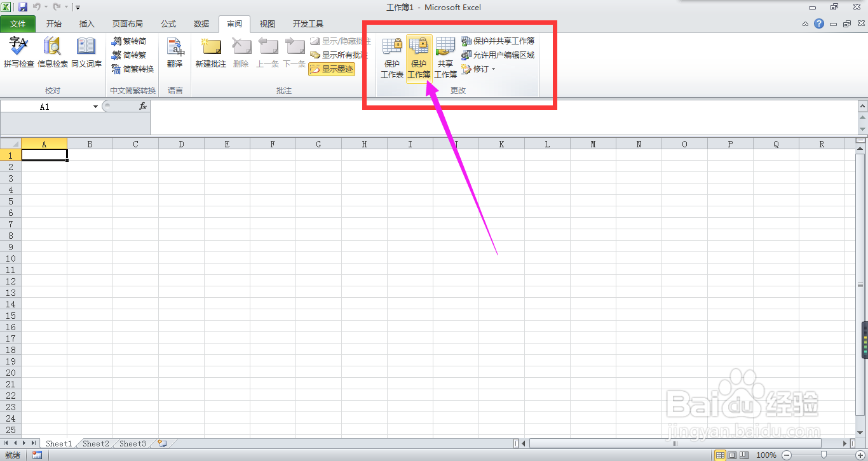Insert a new comment (新建批注)

[211, 52]
